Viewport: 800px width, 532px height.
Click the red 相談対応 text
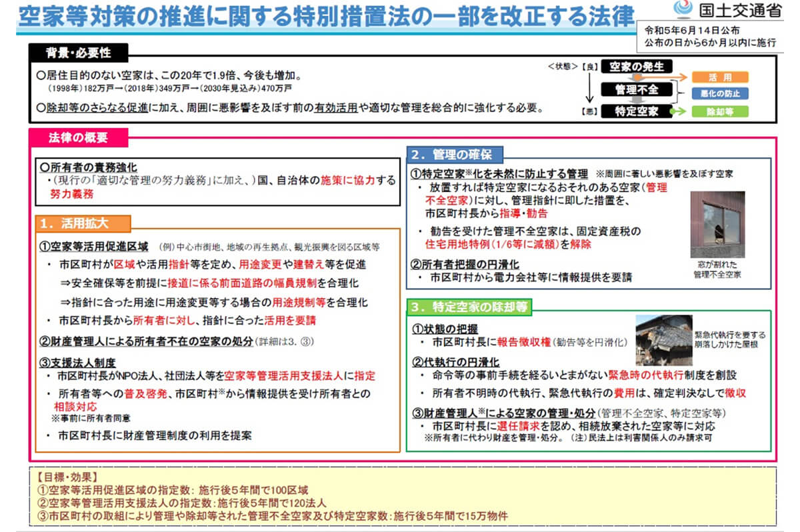click(75, 405)
